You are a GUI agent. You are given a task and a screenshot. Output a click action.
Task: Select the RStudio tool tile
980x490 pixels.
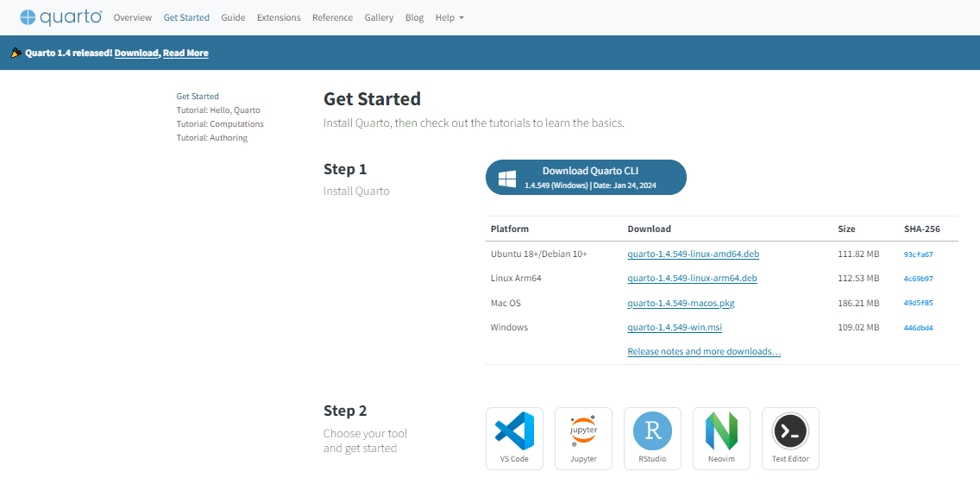[x=652, y=438]
